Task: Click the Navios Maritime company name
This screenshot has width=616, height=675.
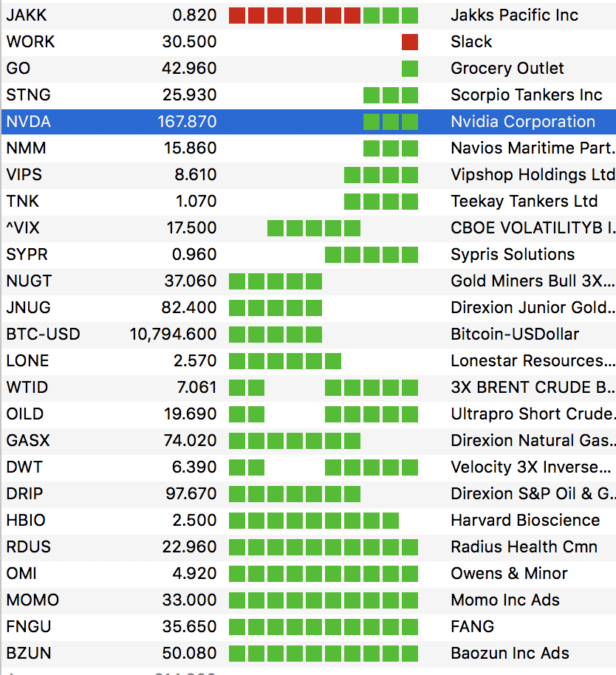Action: (x=532, y=148)
